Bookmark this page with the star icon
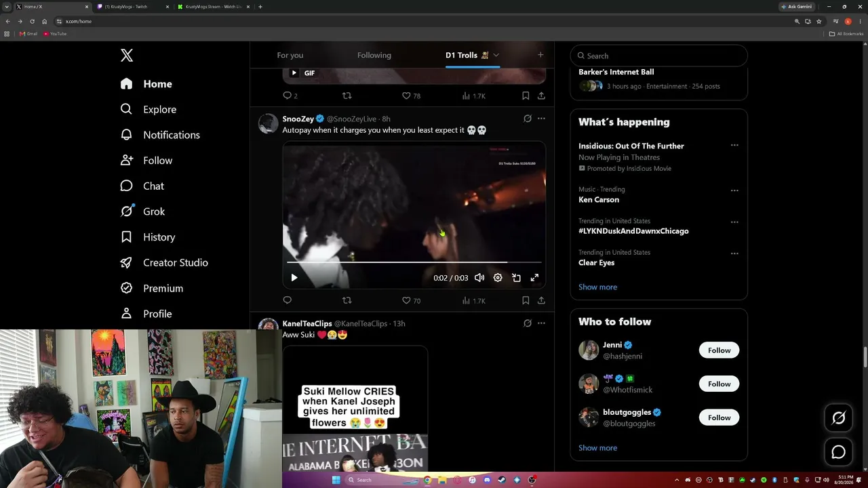 tap(818, 21)
